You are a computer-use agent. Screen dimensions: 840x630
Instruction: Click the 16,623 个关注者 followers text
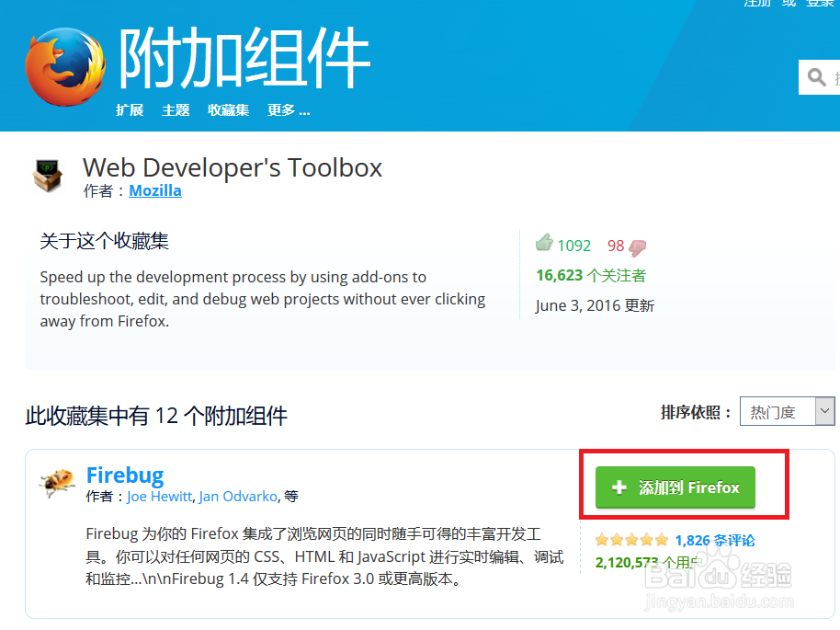pos(591,275)
